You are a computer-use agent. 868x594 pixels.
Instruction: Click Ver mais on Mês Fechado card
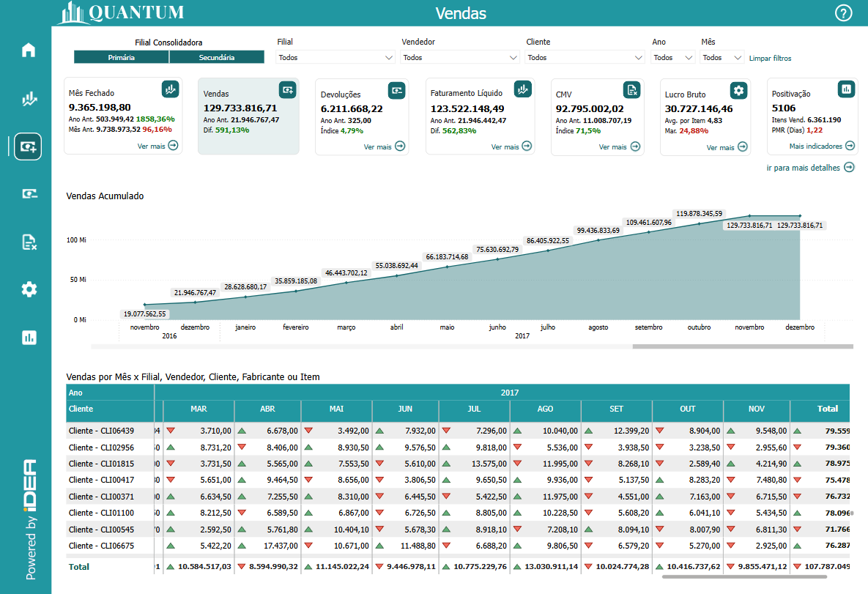pos(157,146)
